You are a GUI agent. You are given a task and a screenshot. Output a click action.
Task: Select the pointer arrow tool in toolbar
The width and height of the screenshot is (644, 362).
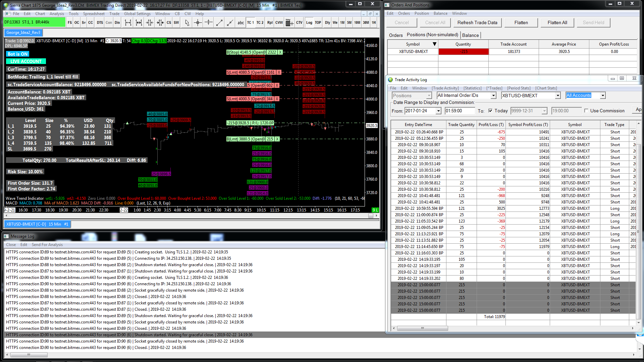click(x=187, y=22)
